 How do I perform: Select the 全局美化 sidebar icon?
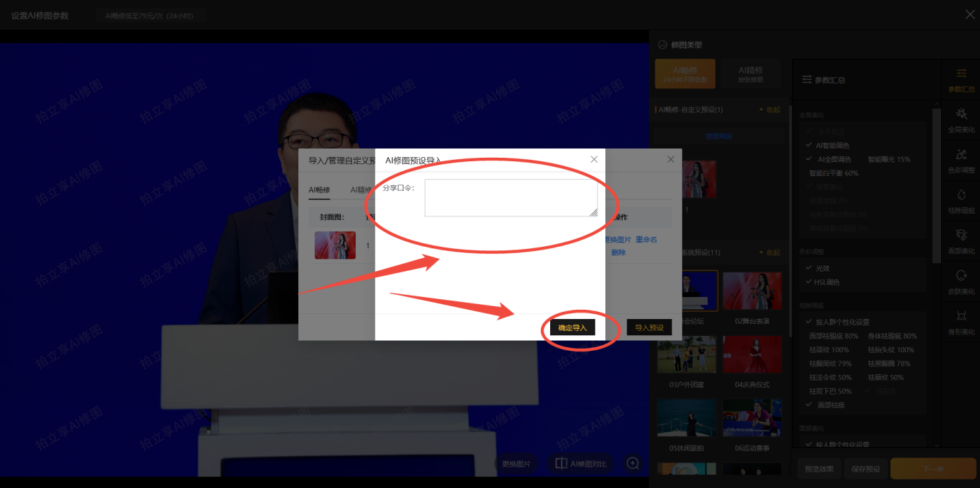961,120
